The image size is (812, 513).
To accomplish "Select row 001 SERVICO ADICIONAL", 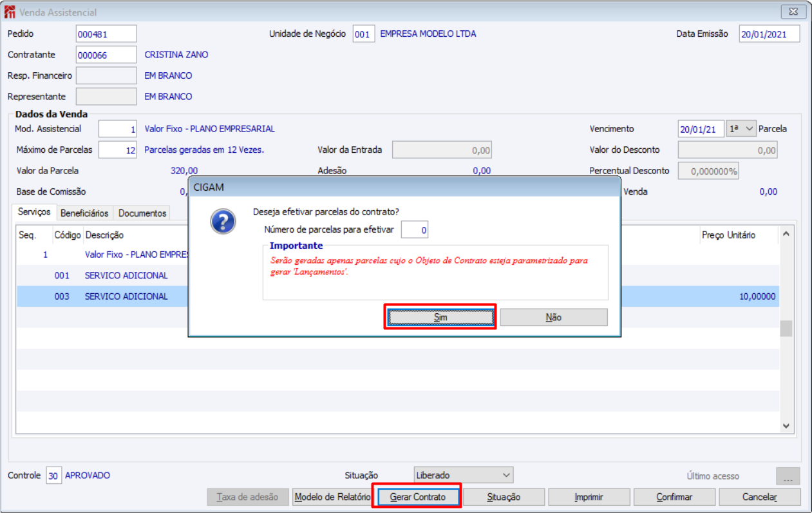I will pos(397,275).
